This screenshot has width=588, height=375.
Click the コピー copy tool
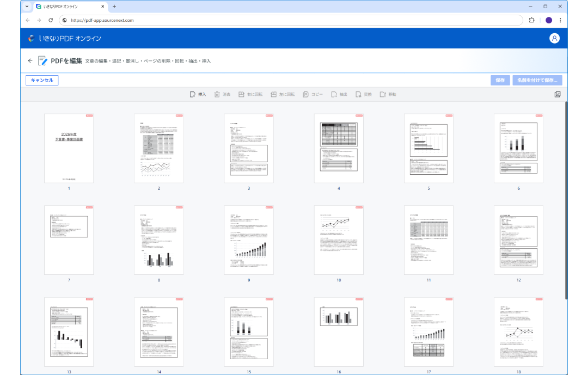[313, 95]
